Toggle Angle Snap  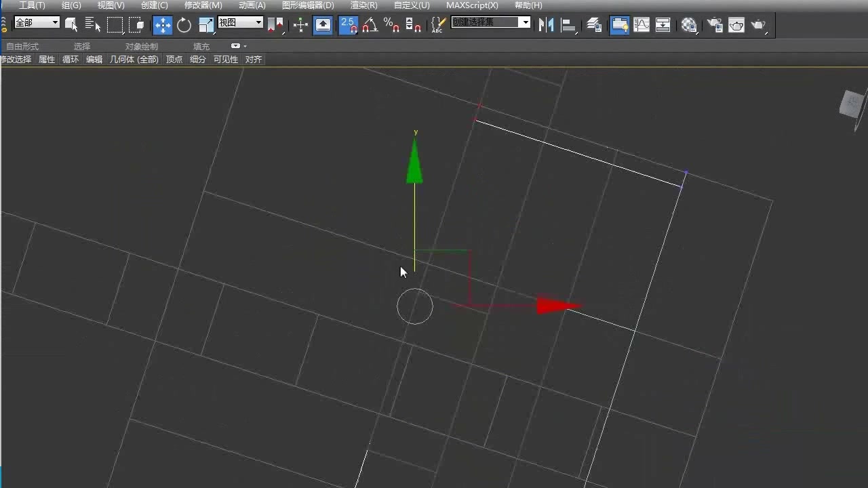[370, 25]
